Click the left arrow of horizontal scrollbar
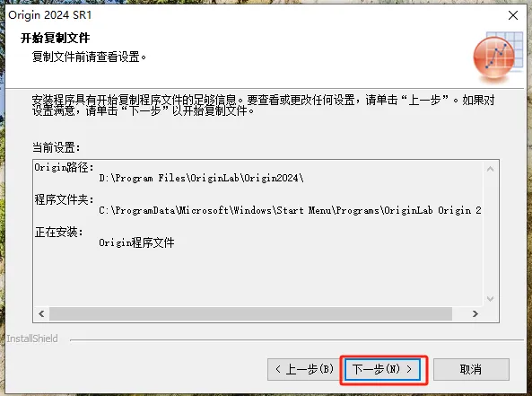This screenshot has width=532, height=396. click(41, 313)
